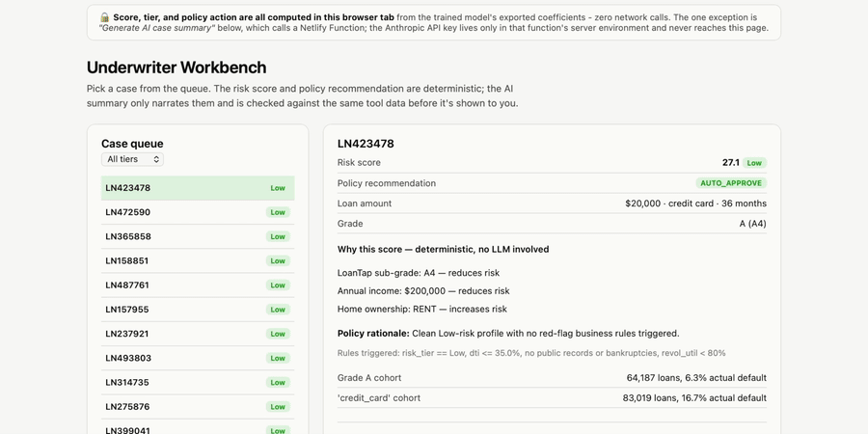The height and width of the screenshot is (434, 868).
Task: Click the Low badge beside risk score 27.1
Action: 754,163
